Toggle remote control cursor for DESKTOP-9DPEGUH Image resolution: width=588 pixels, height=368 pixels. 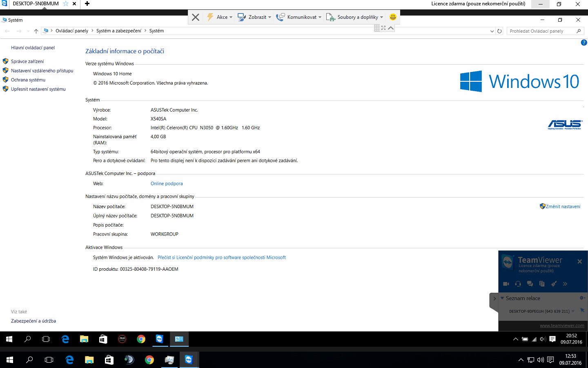coord(582,311)
